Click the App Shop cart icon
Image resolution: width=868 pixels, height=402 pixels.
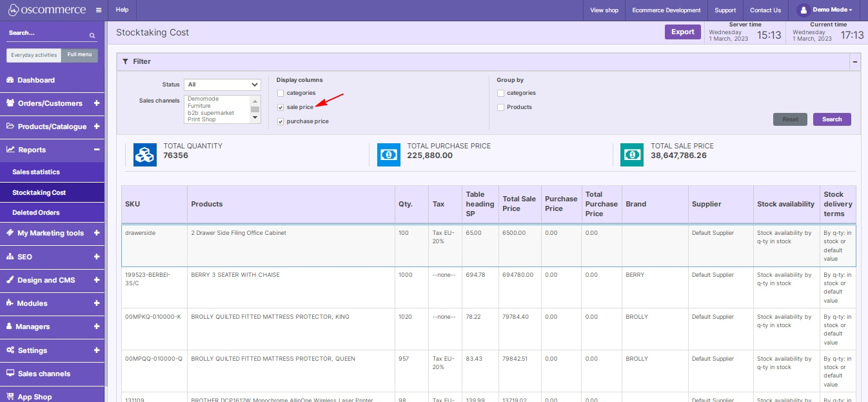coord(10,397)
